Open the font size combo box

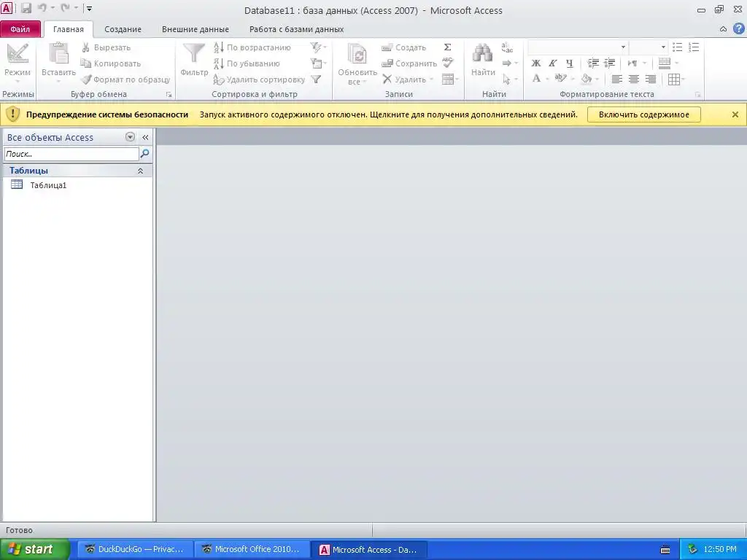tap(648, 47)
